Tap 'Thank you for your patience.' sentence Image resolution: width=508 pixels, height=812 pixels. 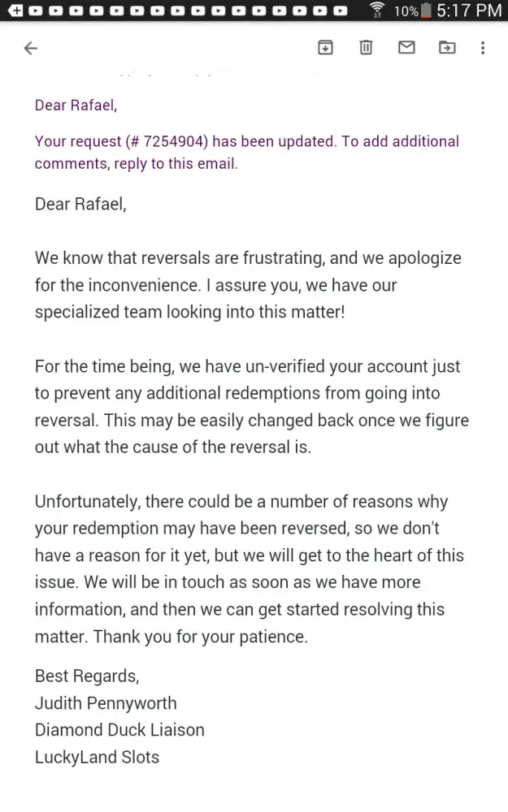(x=201, y=637)
